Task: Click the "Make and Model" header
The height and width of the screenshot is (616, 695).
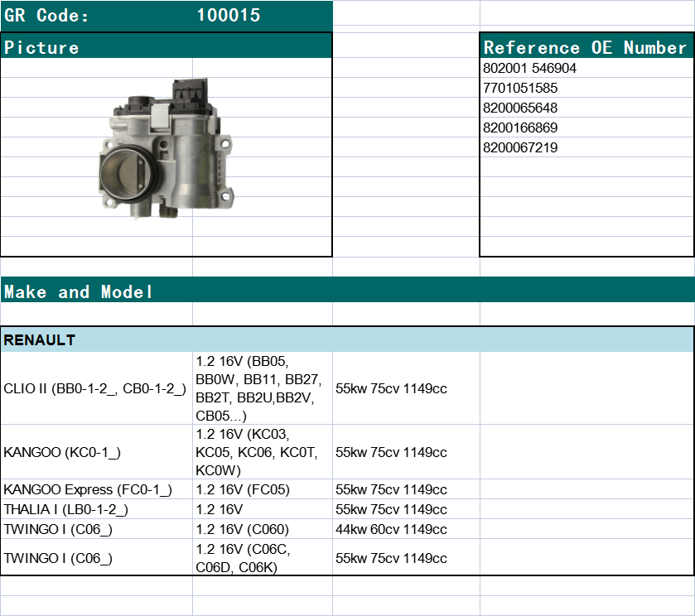Action: coord(348,291)
